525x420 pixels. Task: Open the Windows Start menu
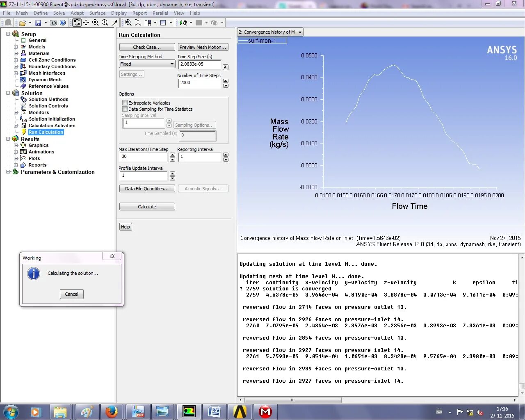click(11, 412)
